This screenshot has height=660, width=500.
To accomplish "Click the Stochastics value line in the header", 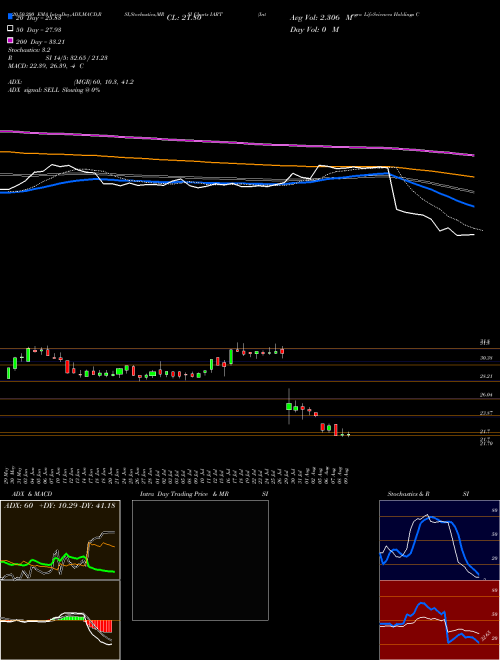I will coord(29,50).
